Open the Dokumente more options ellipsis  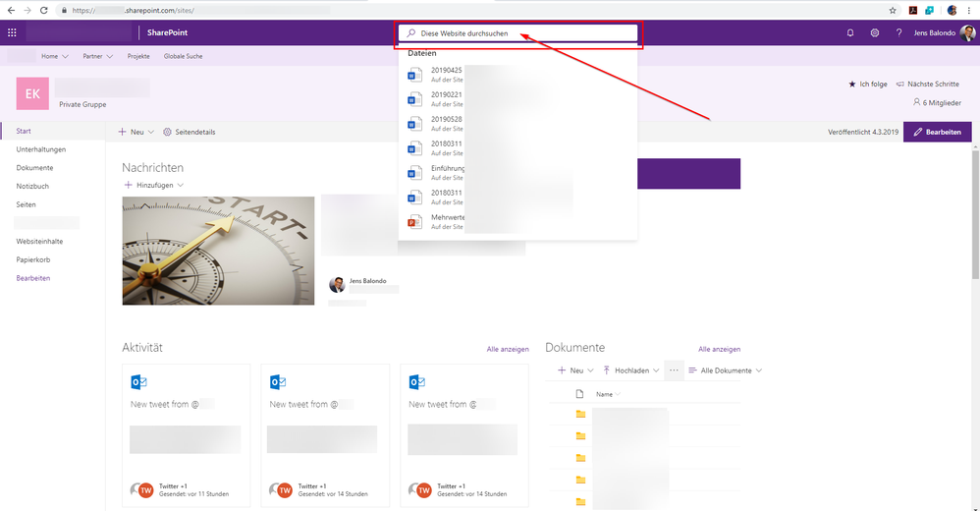[x=674, y=370]
